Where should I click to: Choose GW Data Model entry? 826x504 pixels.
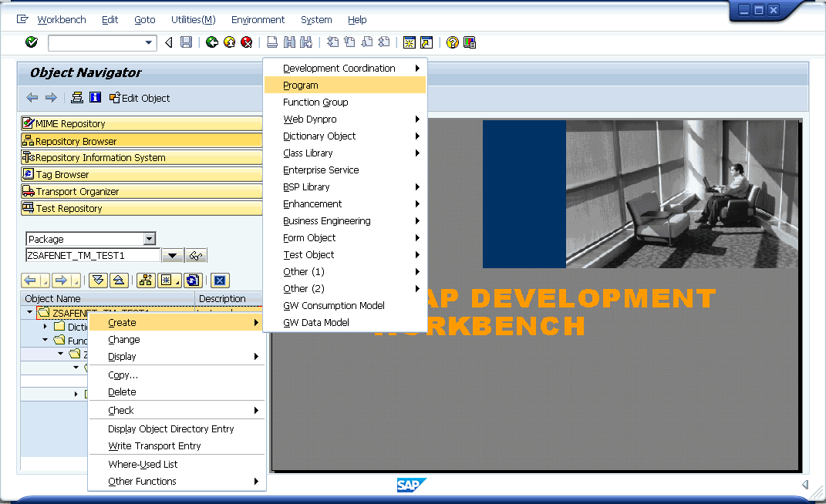(x=345, y=322)
